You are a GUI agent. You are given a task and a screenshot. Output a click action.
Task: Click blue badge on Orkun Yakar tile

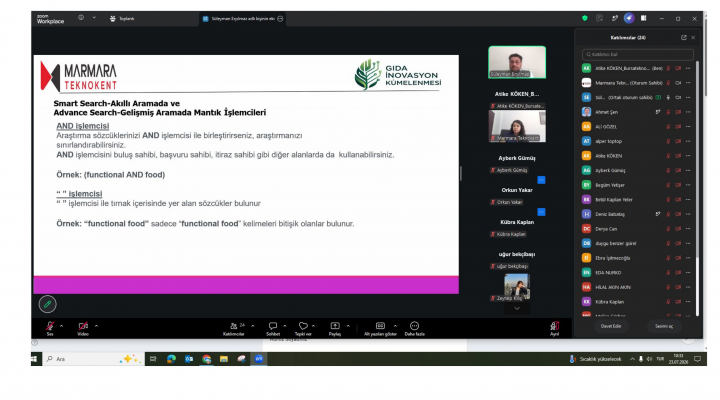click(541, 212)
